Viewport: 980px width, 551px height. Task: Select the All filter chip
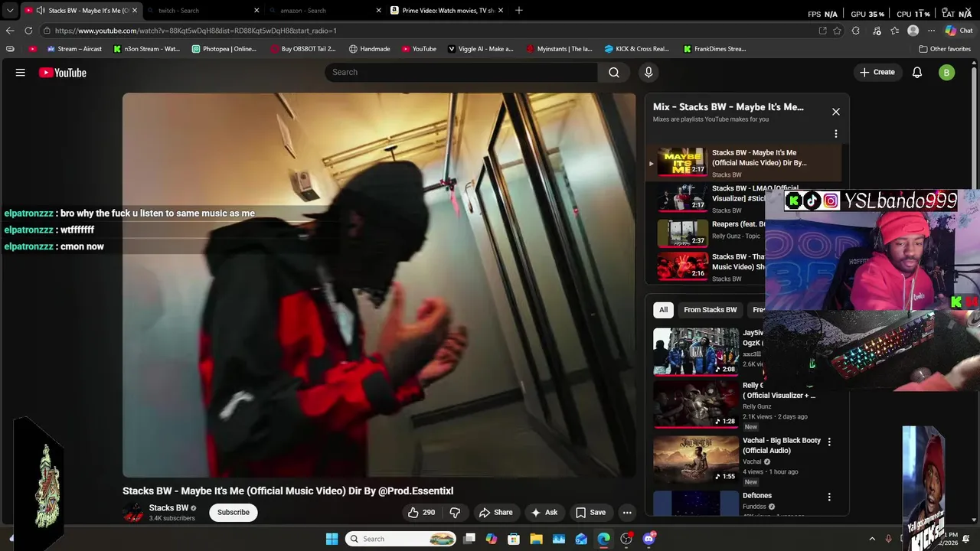(663, 310)
